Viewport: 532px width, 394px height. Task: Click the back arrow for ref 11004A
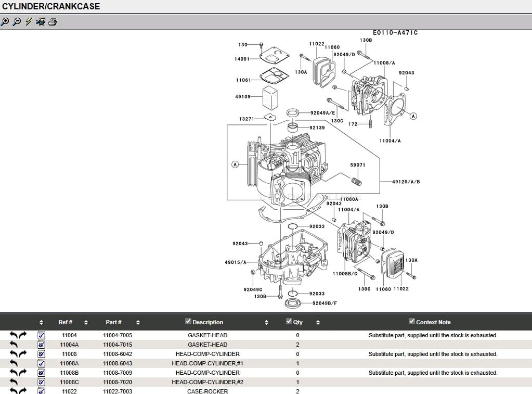(14, 345)
